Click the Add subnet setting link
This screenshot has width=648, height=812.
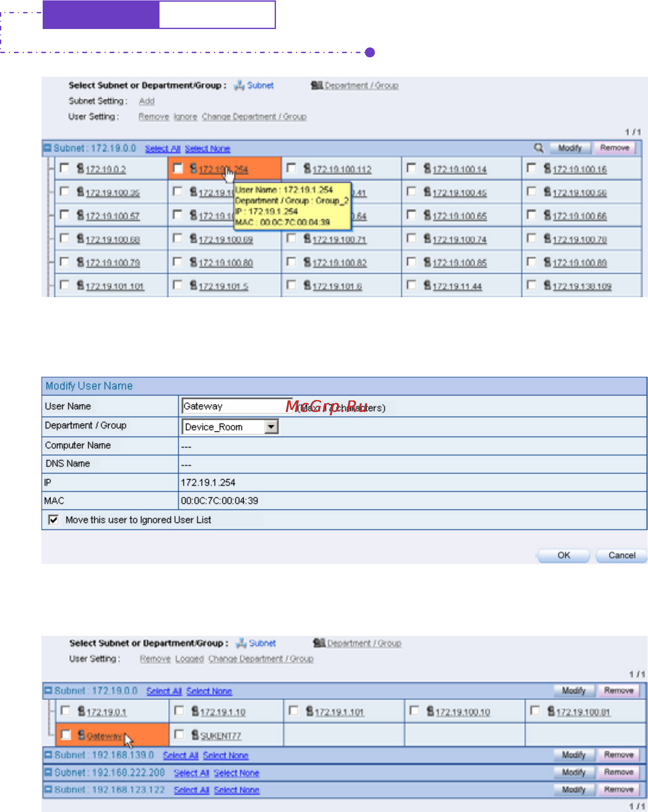147,101
